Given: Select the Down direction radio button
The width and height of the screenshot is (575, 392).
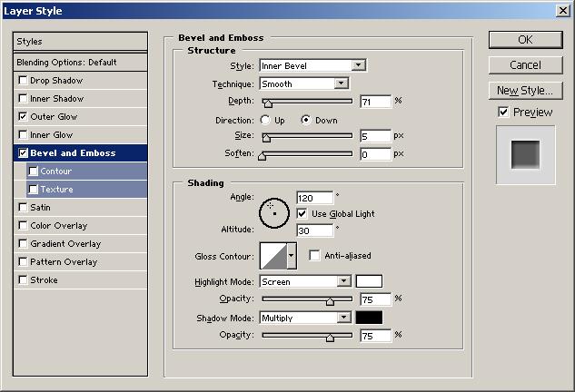Looking at the screenshot, I should coord(306,120).
